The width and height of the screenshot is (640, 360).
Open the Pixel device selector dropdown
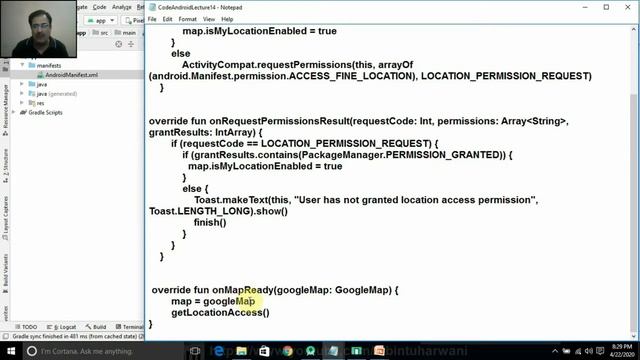pyautogui.click(x=134, y=20)
